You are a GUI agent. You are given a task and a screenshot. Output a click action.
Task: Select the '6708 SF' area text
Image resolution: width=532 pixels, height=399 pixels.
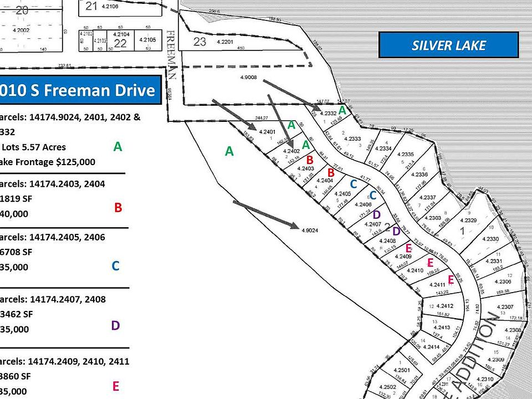(x=16, y=252)
